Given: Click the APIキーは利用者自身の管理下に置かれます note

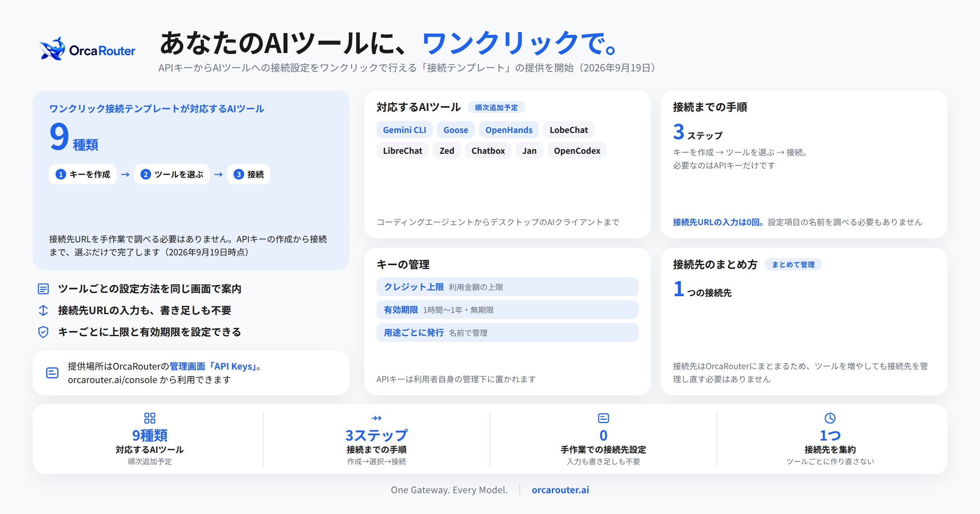Looking at the screenshot, I should [x=456, y=379].
